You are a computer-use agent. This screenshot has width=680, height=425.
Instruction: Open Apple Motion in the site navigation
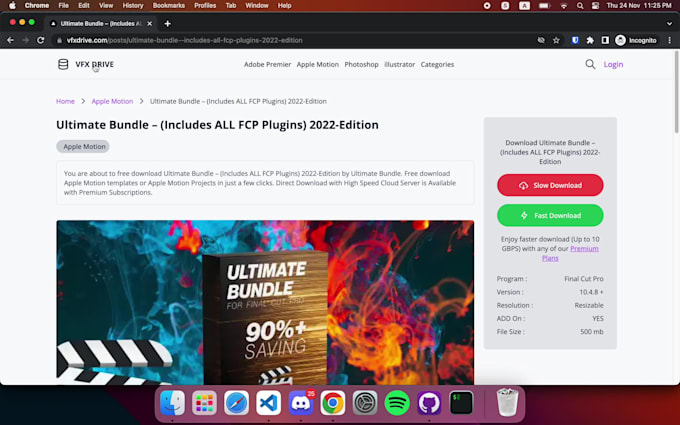click(x=317, y=64)
